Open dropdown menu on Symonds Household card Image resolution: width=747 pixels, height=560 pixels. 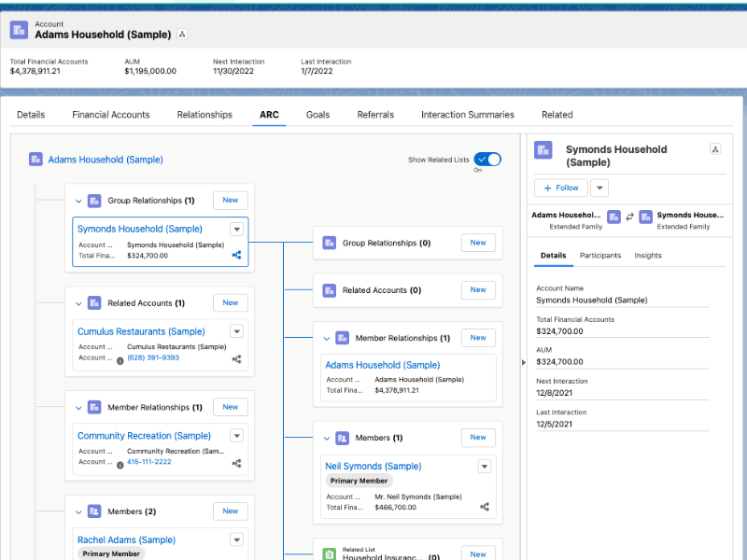[237, 229]
